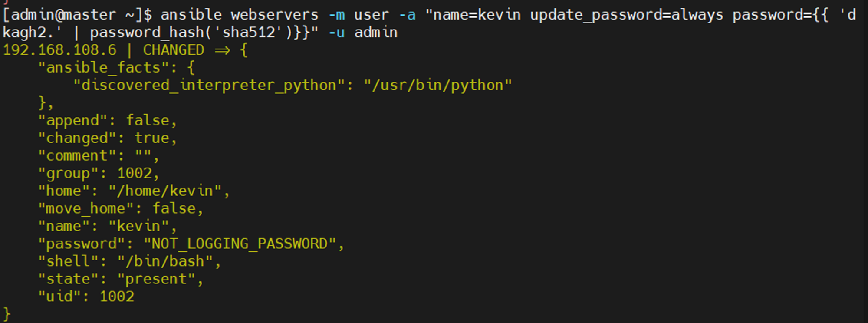The image size is (868, 323).
Task: Click the CHANGED status word
Action: pos(173,50)
